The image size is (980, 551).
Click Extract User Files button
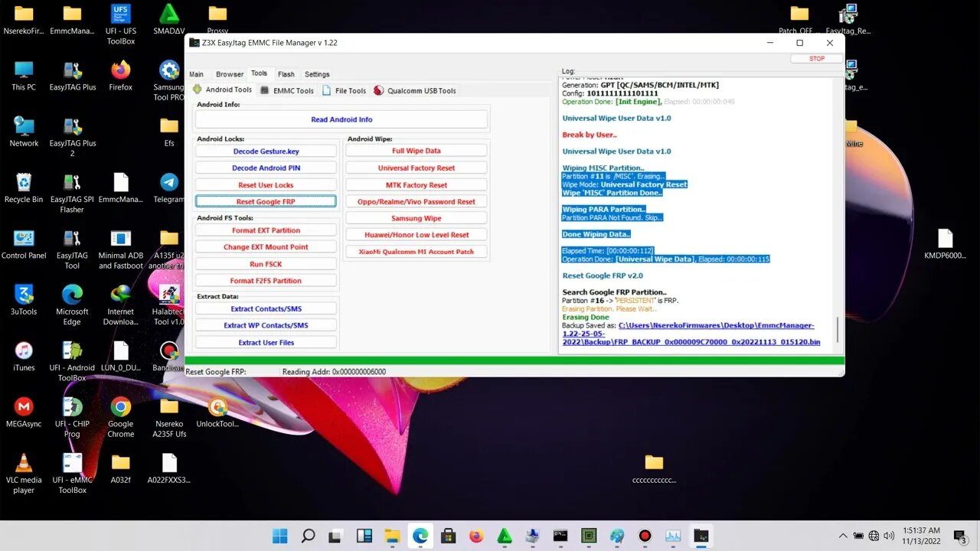coord(266,342)
